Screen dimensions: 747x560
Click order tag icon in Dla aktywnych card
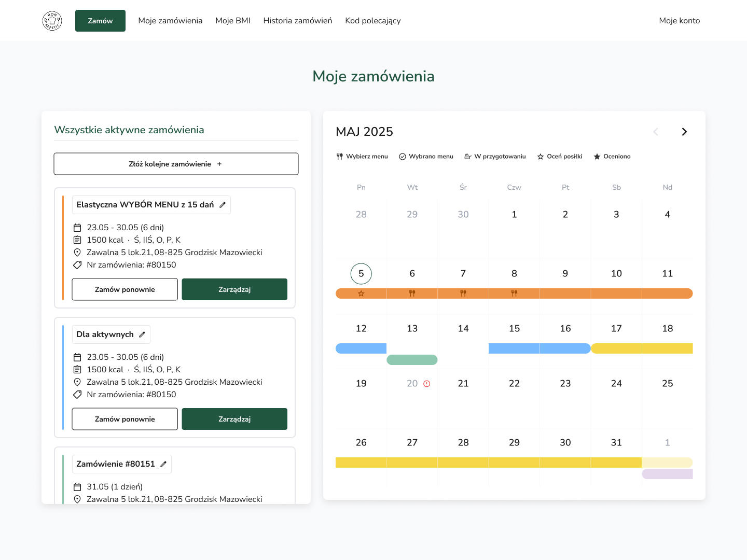point(77,395)
